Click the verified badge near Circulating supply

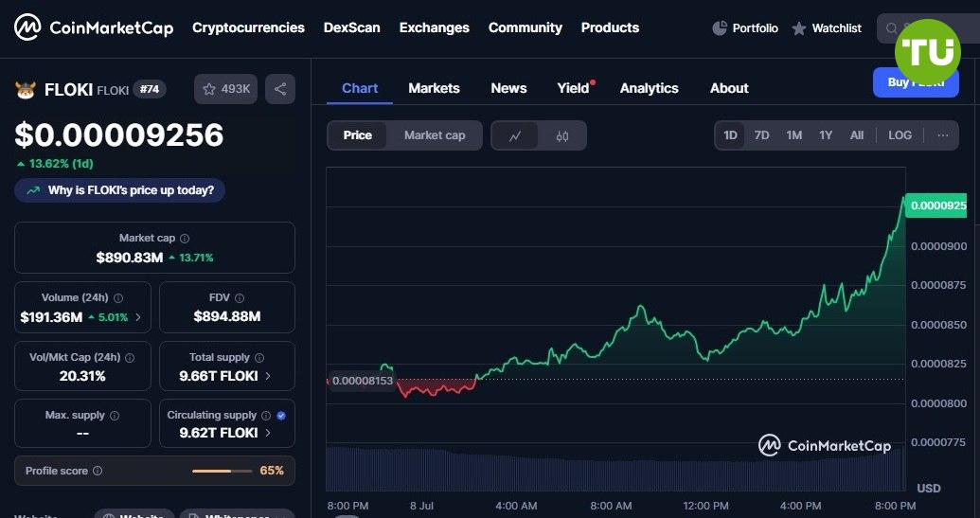coord(281,416)
